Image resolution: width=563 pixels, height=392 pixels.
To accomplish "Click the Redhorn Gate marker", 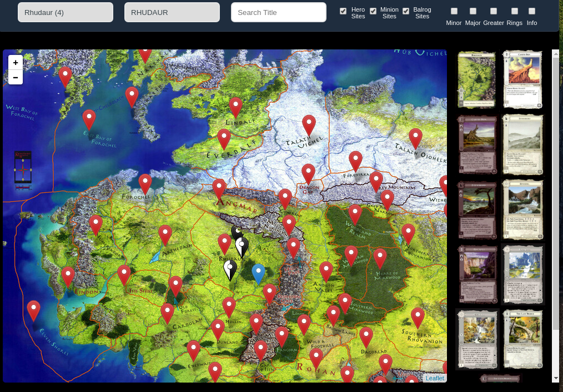I will coord(270,294).
